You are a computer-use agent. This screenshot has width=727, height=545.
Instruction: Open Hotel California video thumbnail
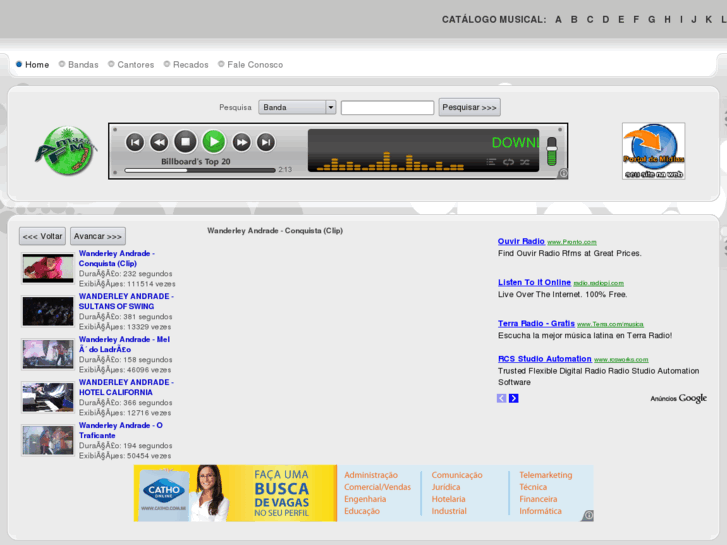pyautogui.click(x=48, y=398)
